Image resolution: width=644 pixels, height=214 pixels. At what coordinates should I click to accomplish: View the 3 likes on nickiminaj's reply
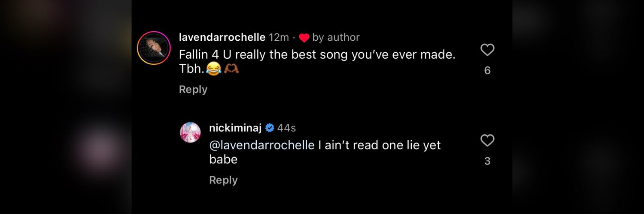point(487,161)
